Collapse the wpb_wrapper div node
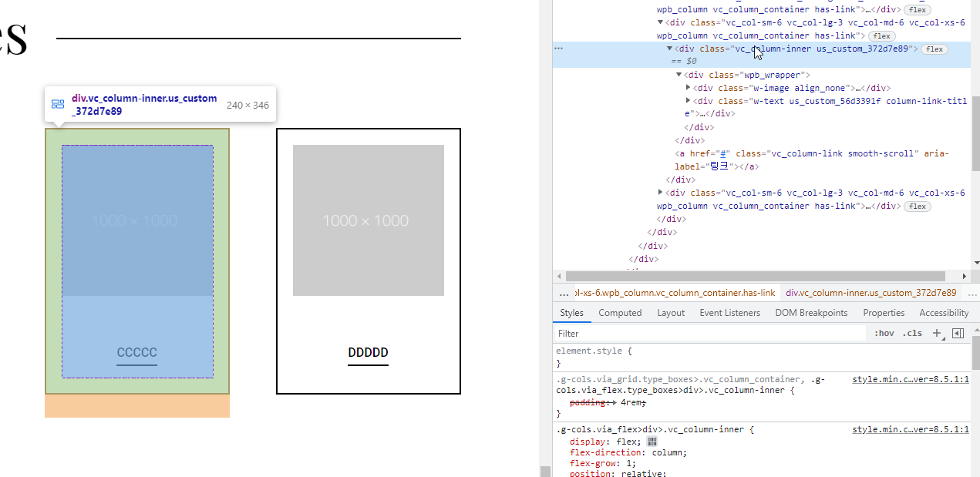 679,75
